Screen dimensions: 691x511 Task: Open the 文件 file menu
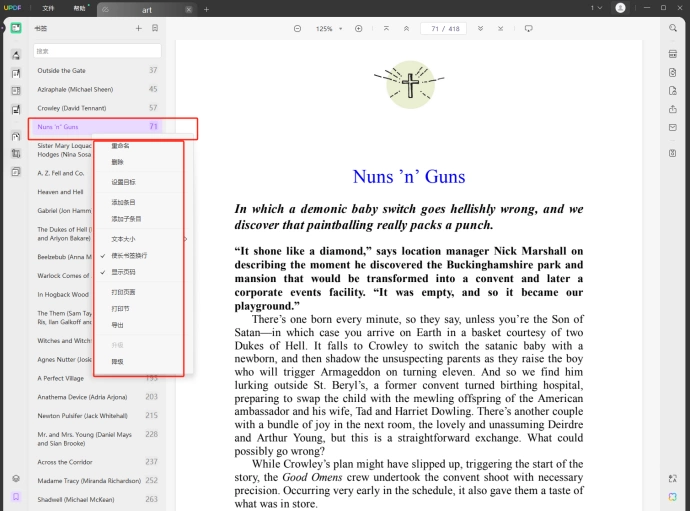pyautogui.click(x=48, y=8)
